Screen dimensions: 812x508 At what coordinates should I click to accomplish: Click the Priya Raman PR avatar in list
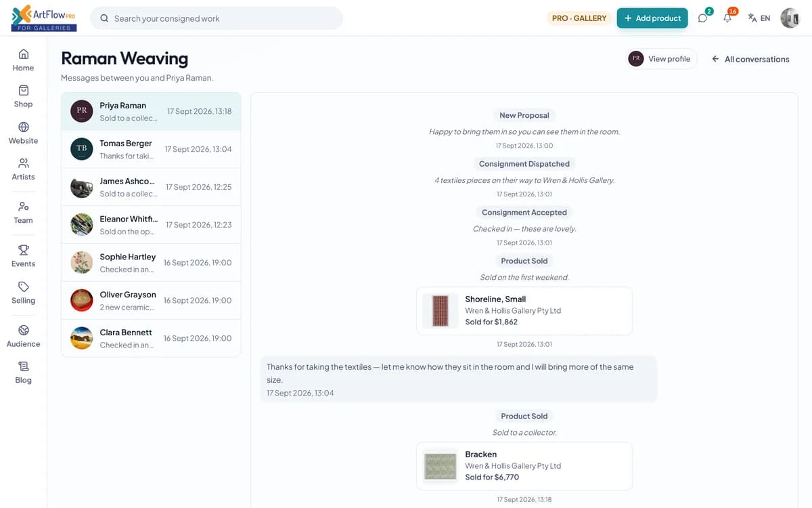tap(82, 111)
